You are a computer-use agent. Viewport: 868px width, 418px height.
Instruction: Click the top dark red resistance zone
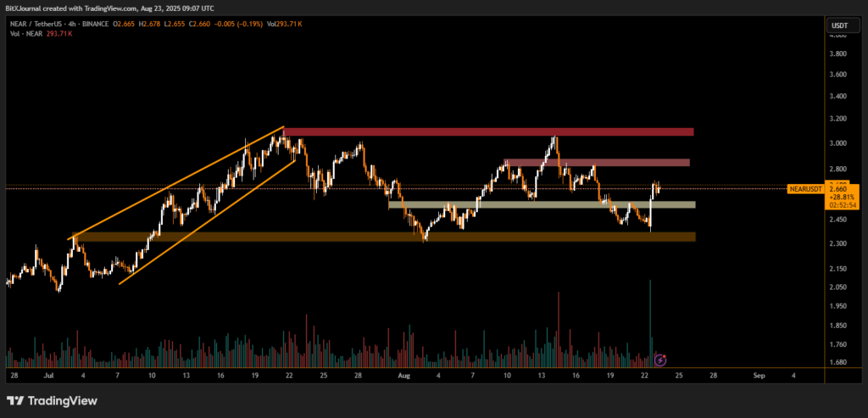point(488,131)
